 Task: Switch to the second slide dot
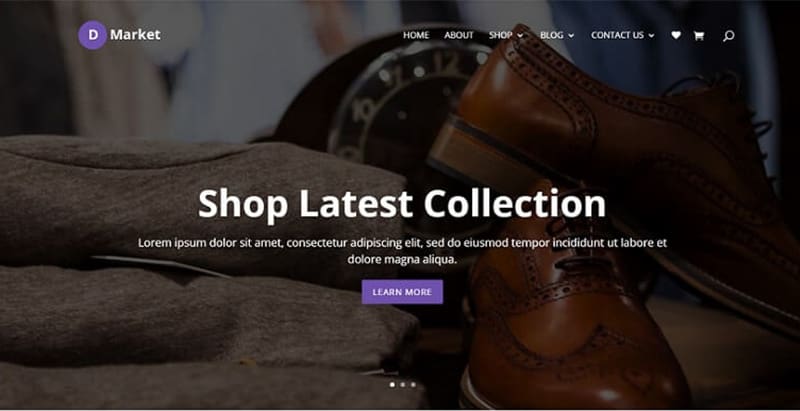[x=403, y=384]
